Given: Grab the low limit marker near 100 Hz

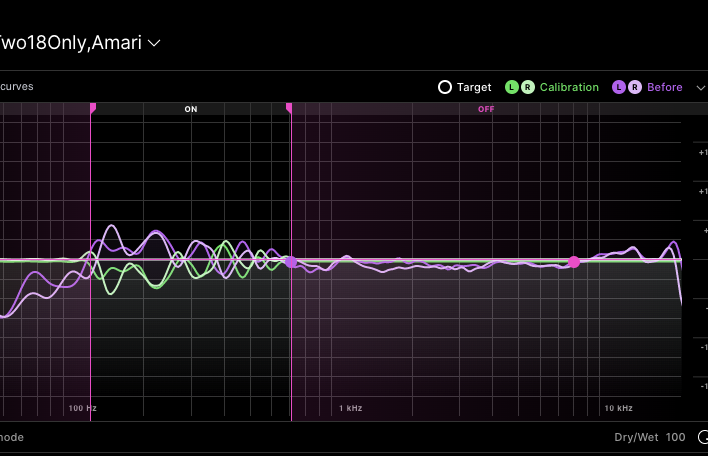Looking at the screenshot, I should tap(93, 108).
